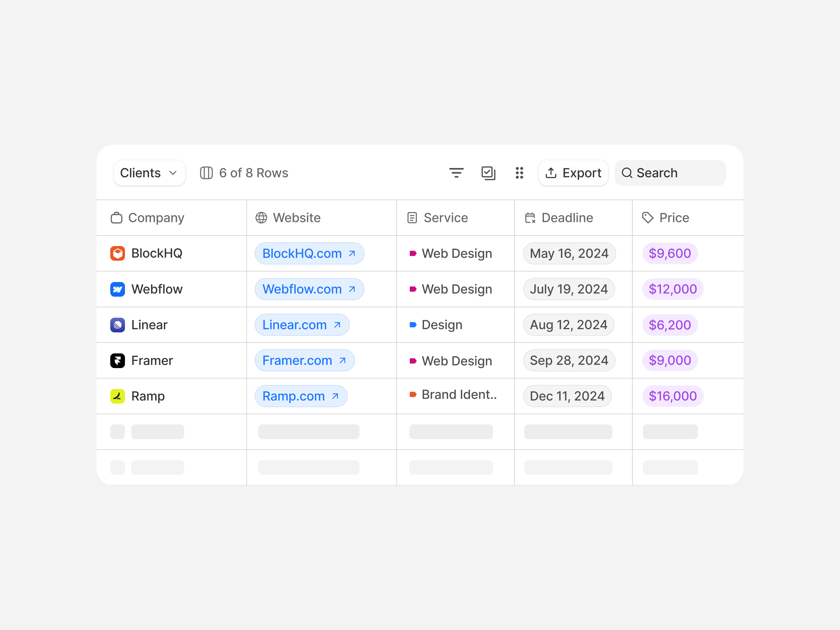Click the columns icon next to row count
Viewport: 840px width, 630px height.
tap(206, 173)
